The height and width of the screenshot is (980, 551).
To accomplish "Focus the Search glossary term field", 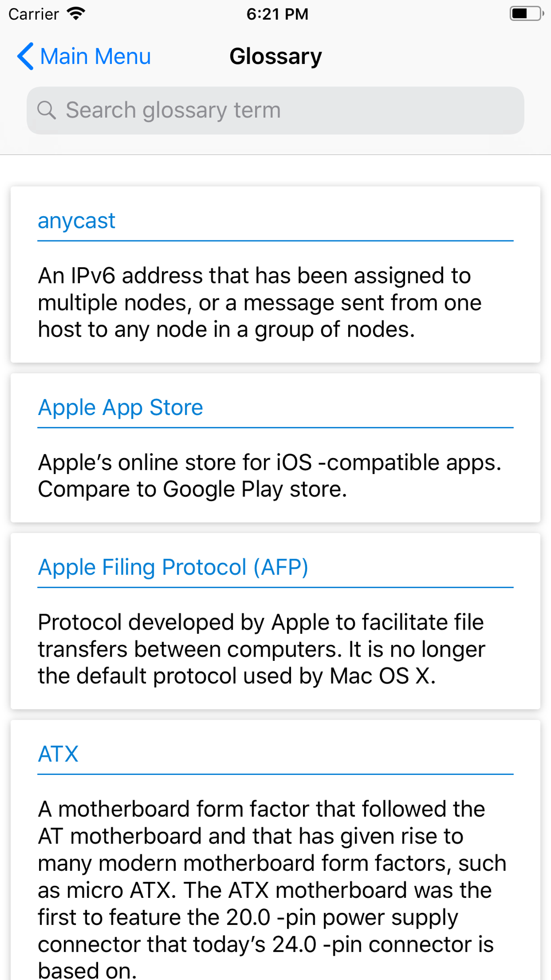I will pyautogui.click(x=275, y=110).
